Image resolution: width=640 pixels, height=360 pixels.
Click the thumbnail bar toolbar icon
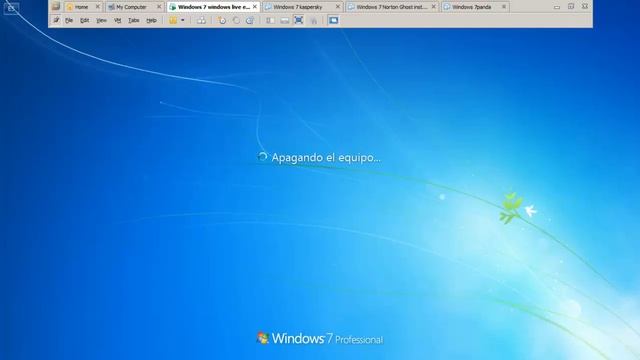pos(284,20)
